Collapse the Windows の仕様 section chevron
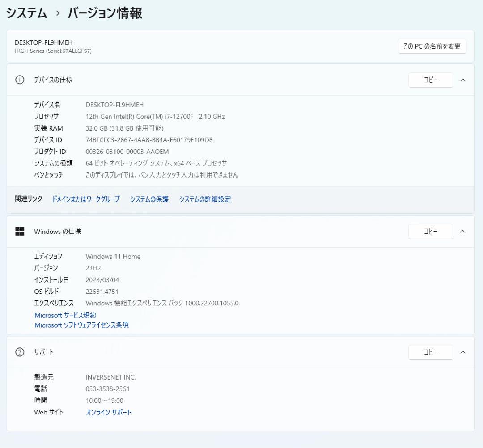 [x=463, y=232]
